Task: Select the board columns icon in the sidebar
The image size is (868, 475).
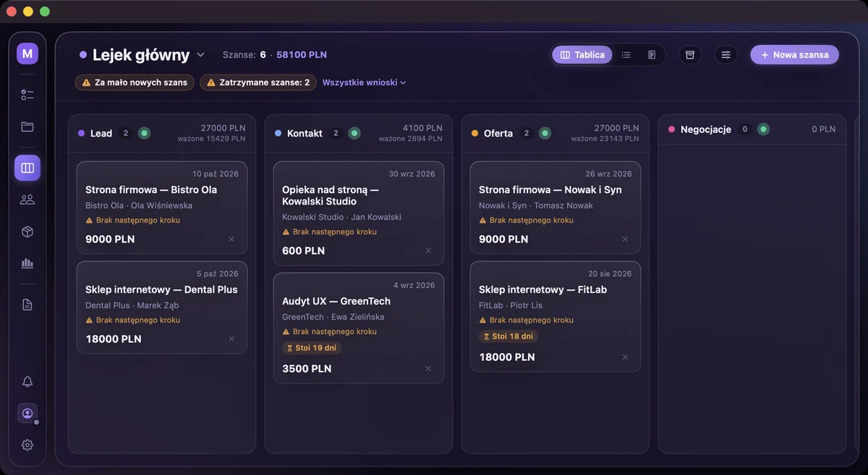Action: click(x=27, y=168)
